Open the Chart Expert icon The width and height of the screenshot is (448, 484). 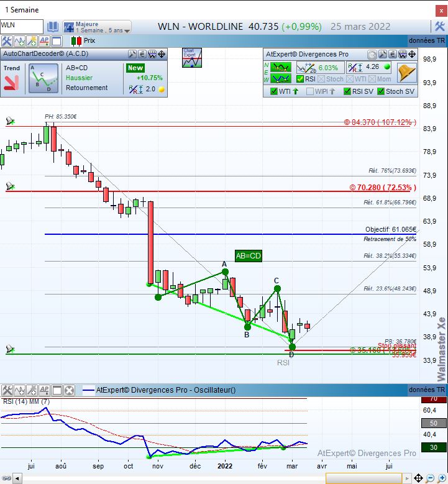point(192,58)
